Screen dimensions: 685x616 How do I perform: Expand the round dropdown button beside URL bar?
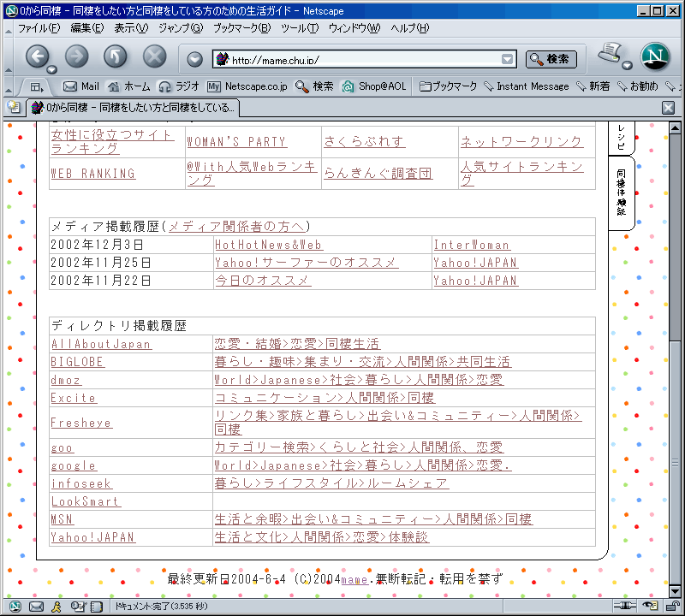[x=195, y=59]
